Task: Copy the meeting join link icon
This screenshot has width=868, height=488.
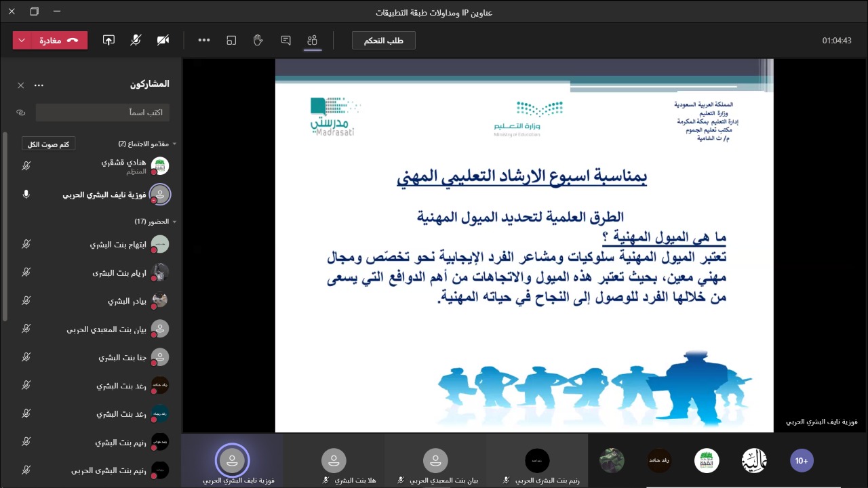Action: (x=20, y=113)
